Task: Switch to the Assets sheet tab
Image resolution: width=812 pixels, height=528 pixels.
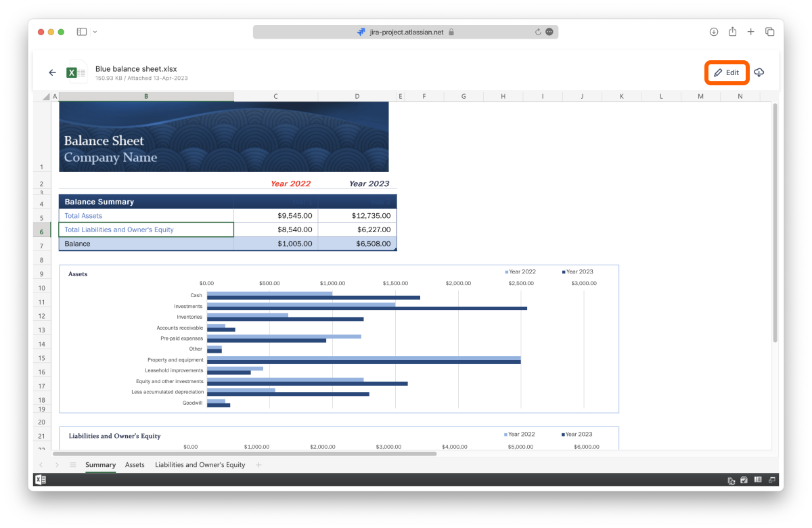Action: pyautogui.click(x=135, y=465)
